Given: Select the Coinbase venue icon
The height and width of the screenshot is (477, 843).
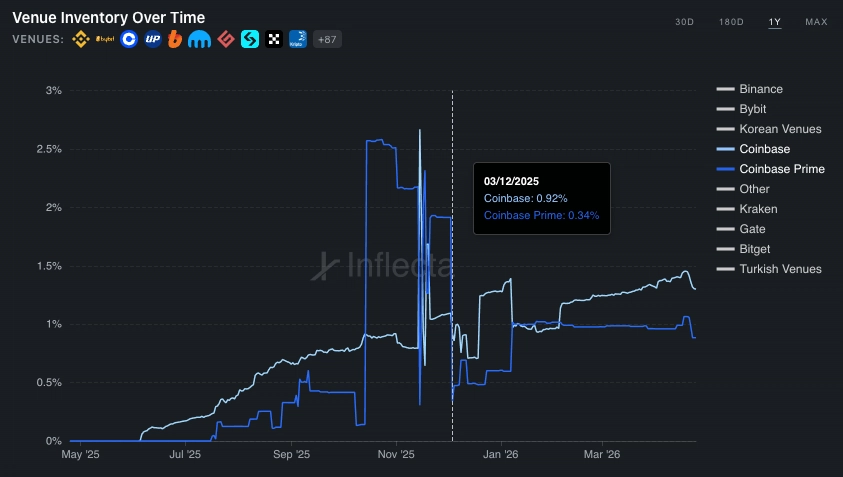Looking at the screenshot, I should (129, 40).
